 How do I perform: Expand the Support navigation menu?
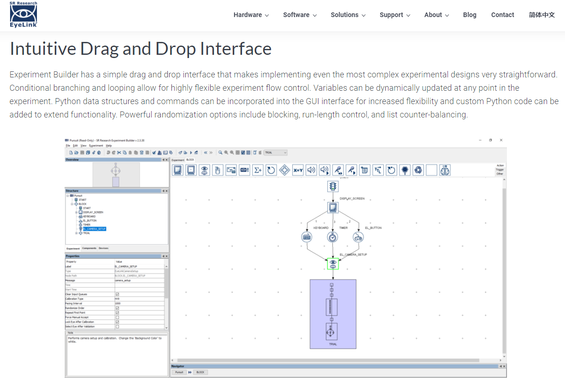point(395,15)
